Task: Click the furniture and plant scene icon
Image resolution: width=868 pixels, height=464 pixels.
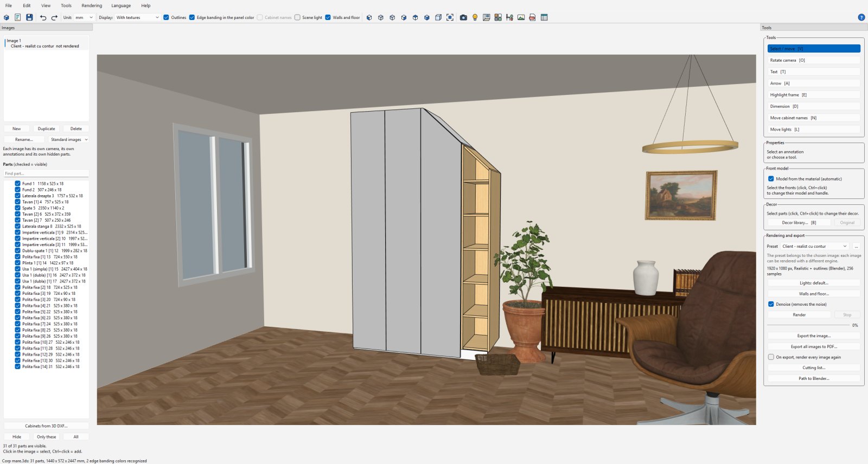Action: 509,17
